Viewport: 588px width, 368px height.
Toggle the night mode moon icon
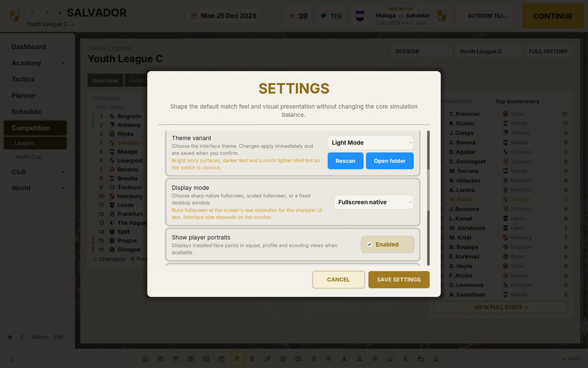[23, 337]
